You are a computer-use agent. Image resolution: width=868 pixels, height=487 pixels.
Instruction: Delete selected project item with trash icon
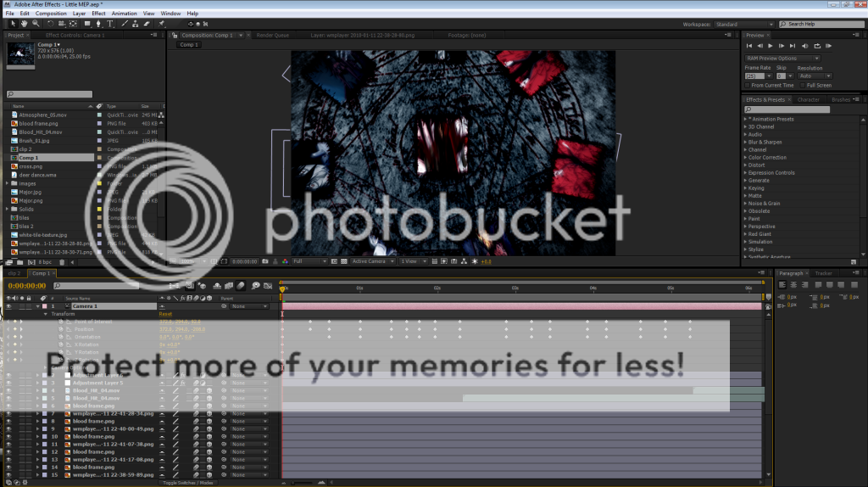coord(62,262)
